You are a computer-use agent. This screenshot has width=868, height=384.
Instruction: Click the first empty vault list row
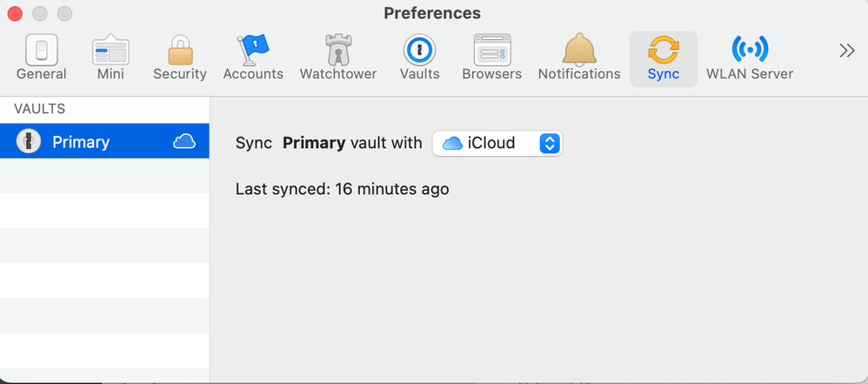(x=104, y=176)
